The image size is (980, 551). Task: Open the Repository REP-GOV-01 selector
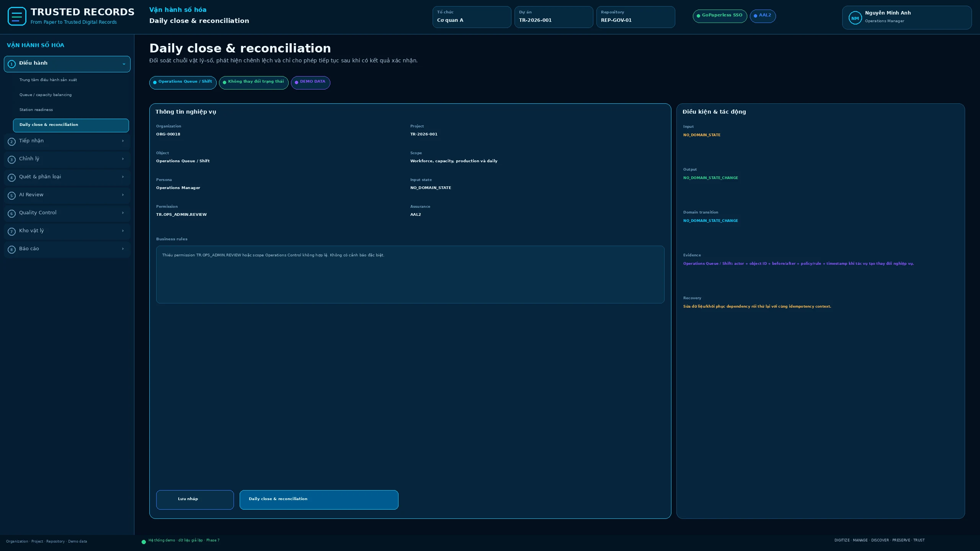coord(635,17)
